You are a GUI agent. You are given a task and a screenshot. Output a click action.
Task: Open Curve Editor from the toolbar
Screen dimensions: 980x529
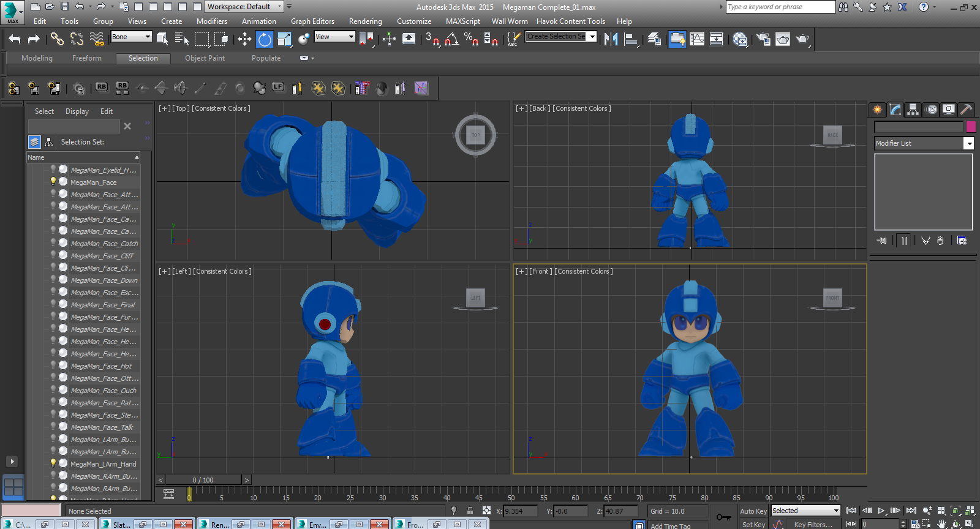[697, 39]
